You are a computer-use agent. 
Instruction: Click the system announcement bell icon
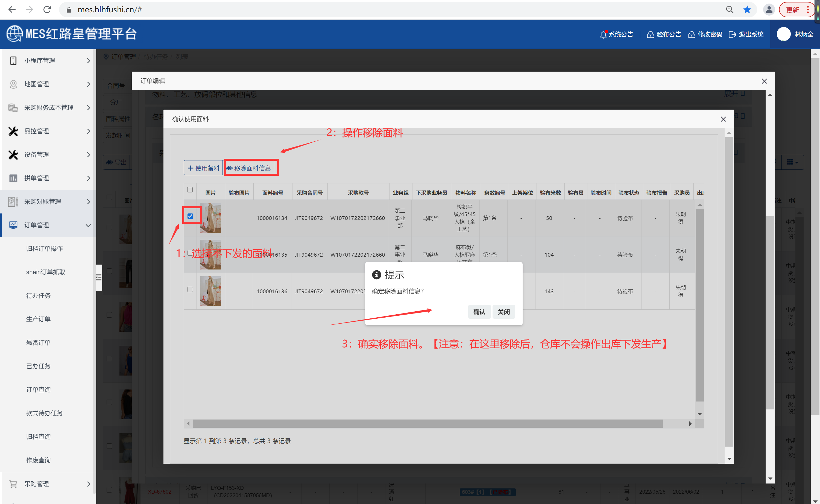[x=603, y=34]
